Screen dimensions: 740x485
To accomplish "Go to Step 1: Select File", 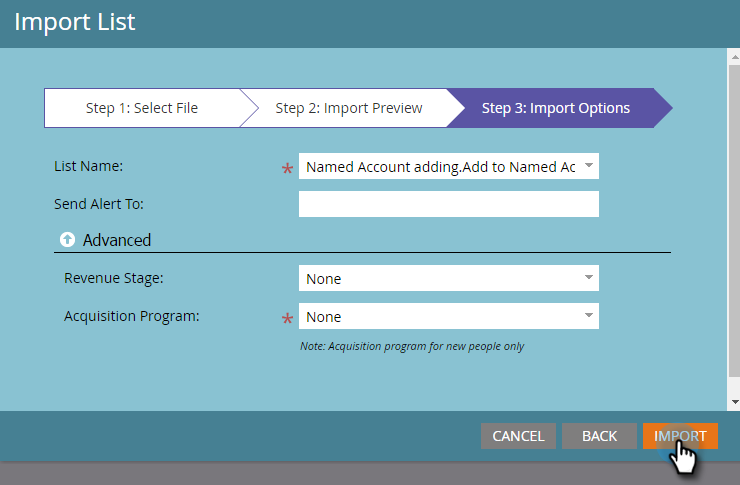I will (x=141, y=108).
